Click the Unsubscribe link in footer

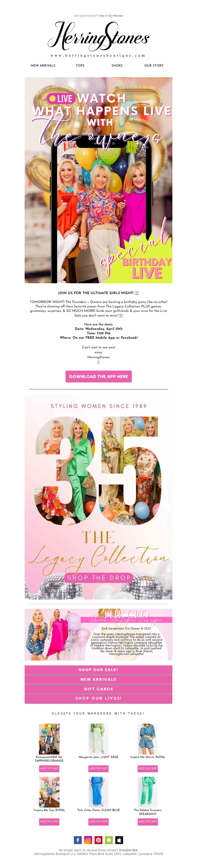click(129, 850)
